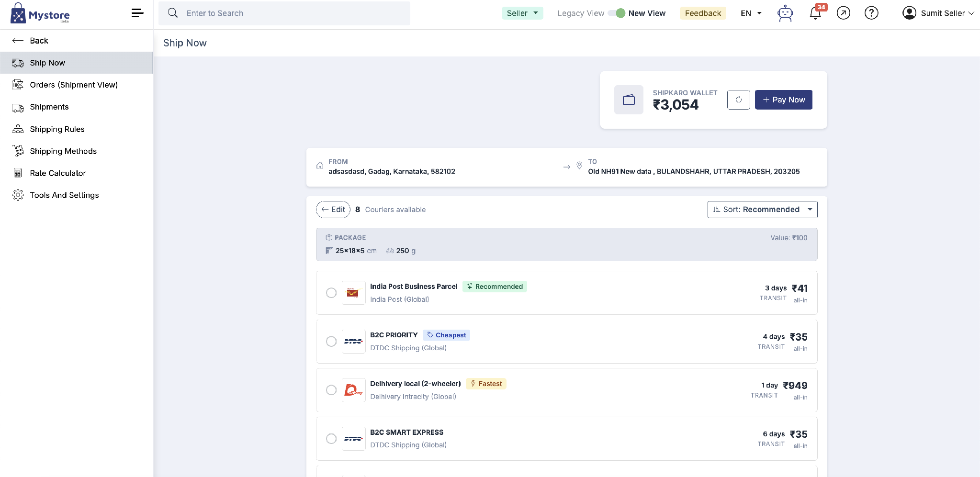Viewport: 980px width, 477px height.
Task: Open the Sort: Recommended dropdown
Action: [x=762, y=210]
